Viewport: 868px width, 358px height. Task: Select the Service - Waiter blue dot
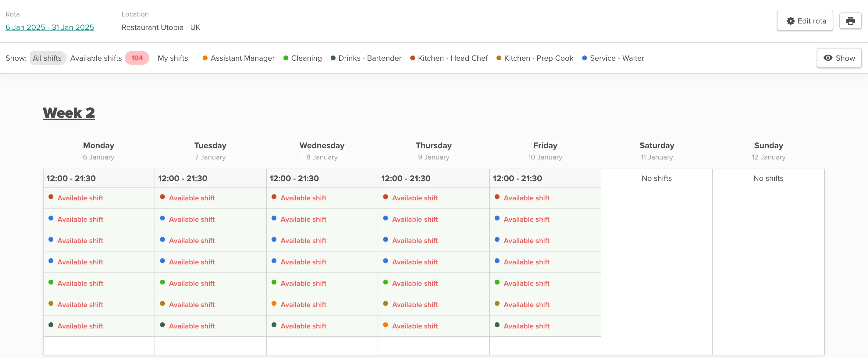point(584,58)
